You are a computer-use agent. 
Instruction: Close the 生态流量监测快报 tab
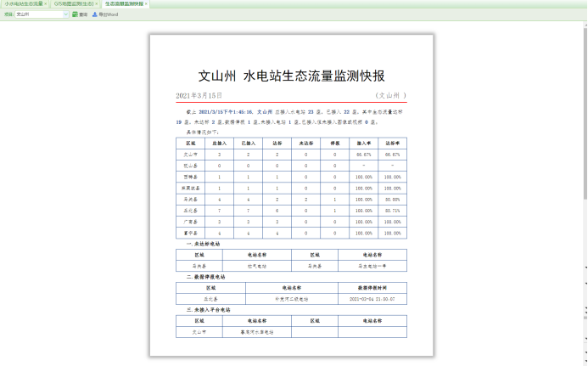click(146, 4)
